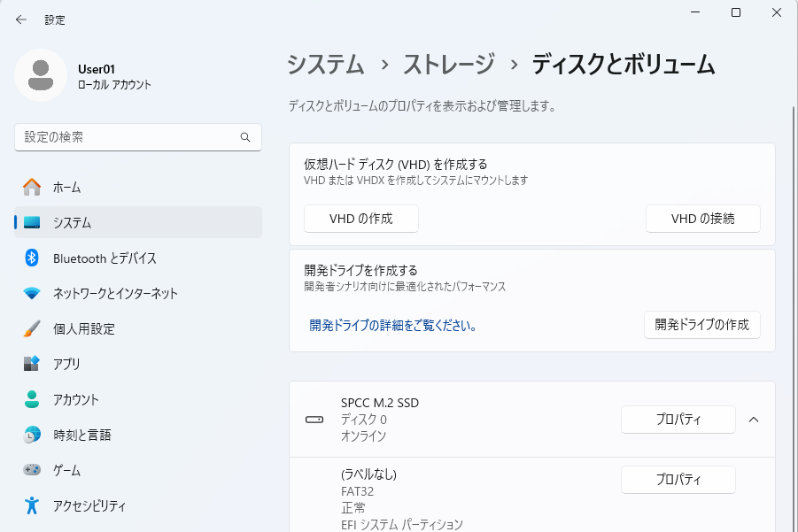Open the アプリ icon in sidebar

pyautogui.click(x=32, y=364)
